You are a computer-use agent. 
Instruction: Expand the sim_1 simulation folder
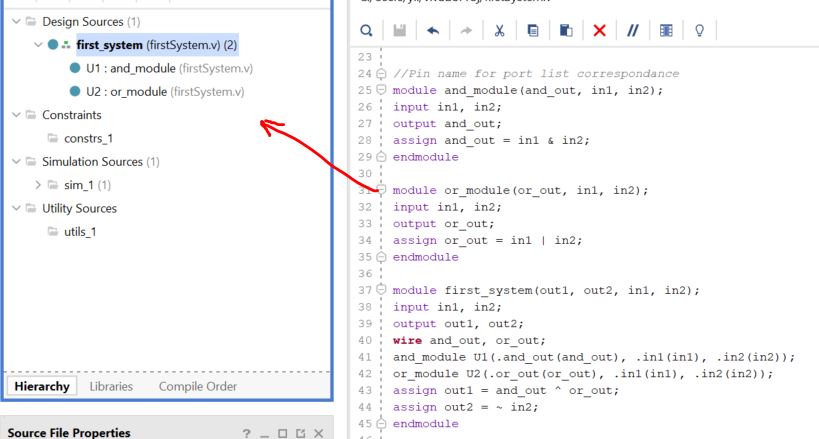[37, 185]
